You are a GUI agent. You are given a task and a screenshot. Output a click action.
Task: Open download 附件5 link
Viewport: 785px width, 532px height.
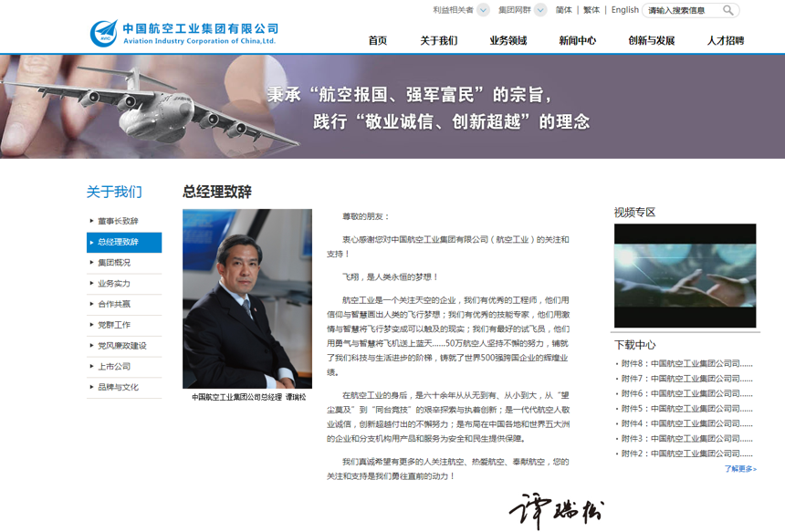[x=686, y=409]
